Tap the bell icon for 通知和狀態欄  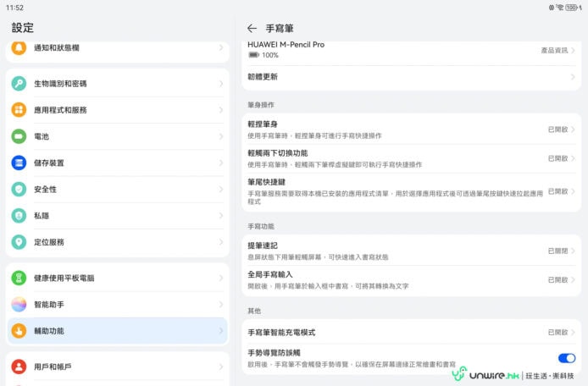point(19,48)
